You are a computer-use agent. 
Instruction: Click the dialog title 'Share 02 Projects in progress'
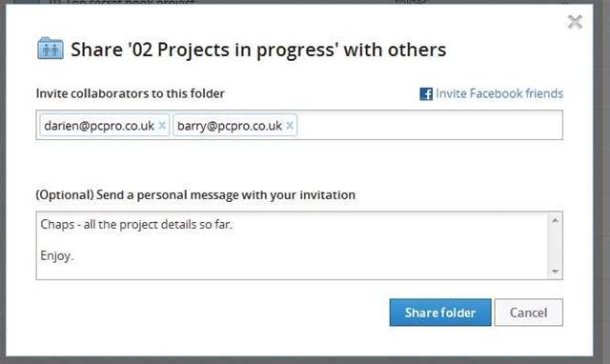point(258,50)
